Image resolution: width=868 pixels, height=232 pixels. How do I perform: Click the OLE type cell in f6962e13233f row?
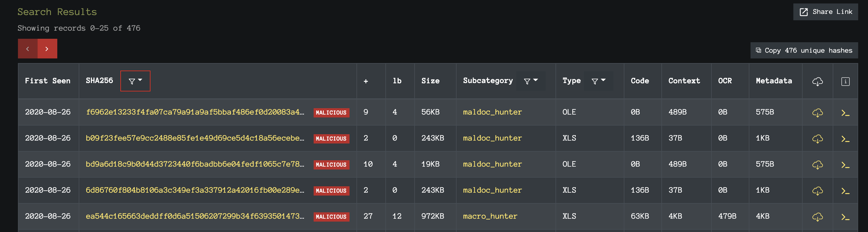pos(569,112)
